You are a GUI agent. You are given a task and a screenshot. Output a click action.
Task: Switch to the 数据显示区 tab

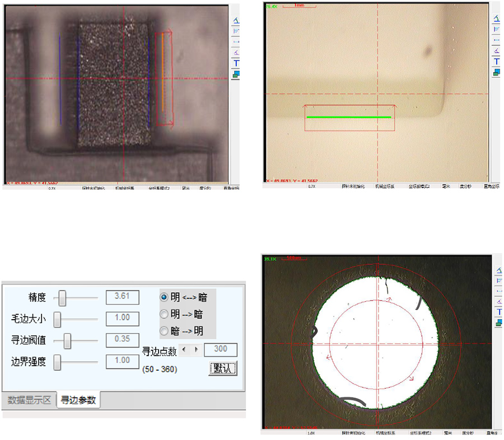tap(29, 400)
